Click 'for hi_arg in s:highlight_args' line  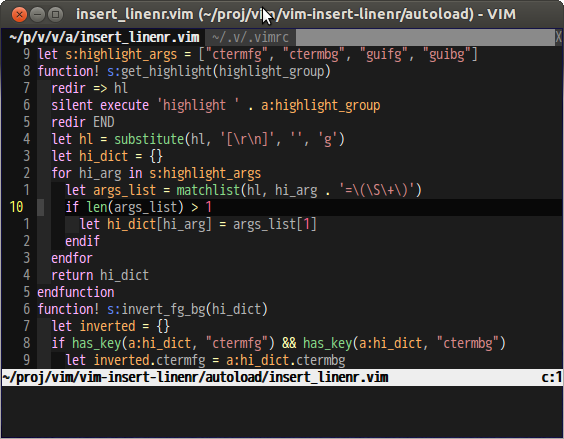click(156, 173)
